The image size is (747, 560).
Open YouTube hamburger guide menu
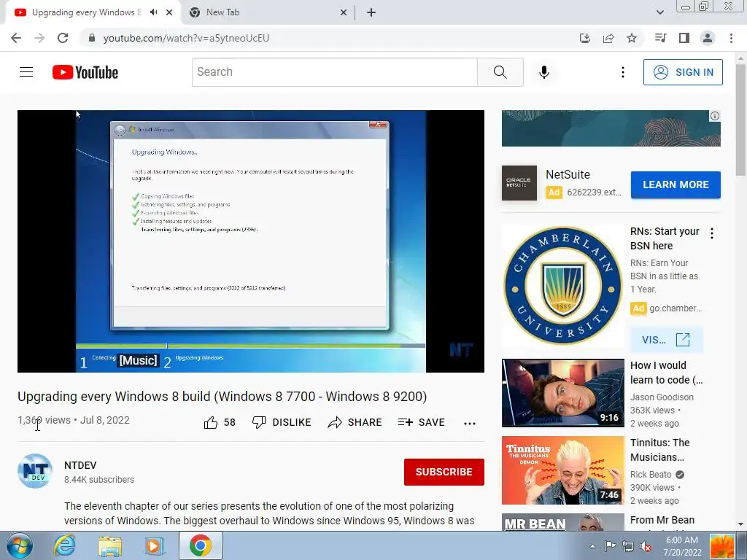pos(26,72)
